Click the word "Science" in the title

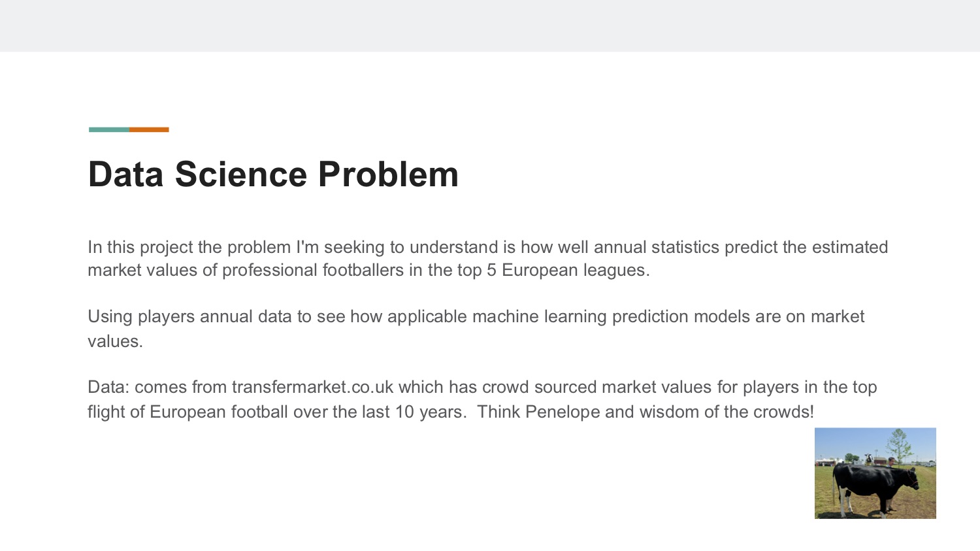241,175
